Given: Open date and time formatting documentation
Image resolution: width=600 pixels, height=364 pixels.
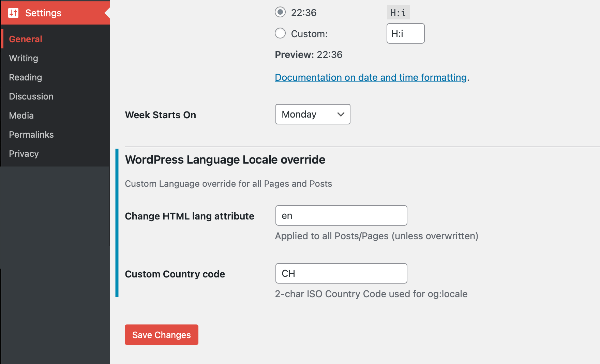Looking at the screenshot, I should (371, 77).
